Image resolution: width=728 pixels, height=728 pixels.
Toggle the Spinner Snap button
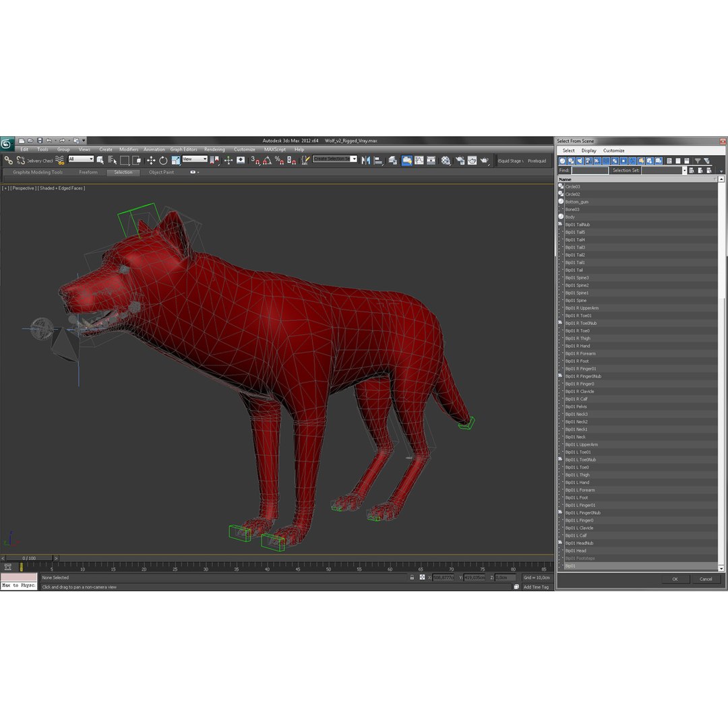[x=292, y=160]
